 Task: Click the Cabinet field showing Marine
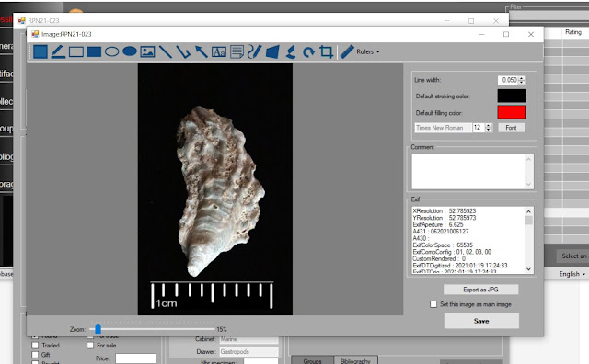249,339
